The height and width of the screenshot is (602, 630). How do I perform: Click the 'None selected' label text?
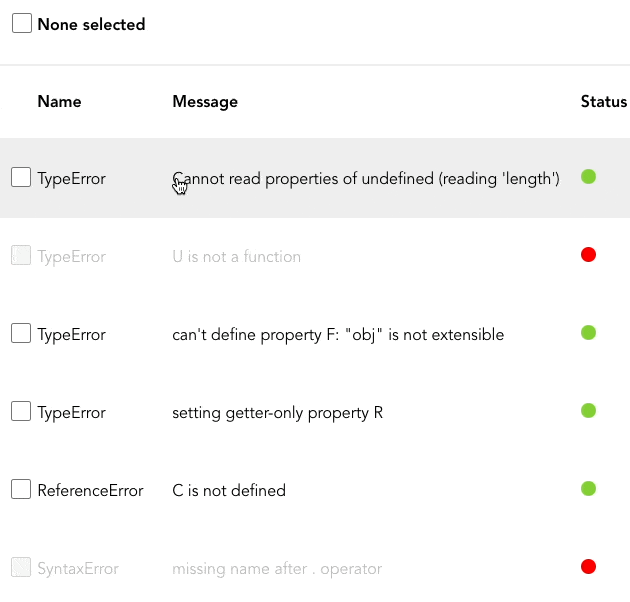pos(91,24)
